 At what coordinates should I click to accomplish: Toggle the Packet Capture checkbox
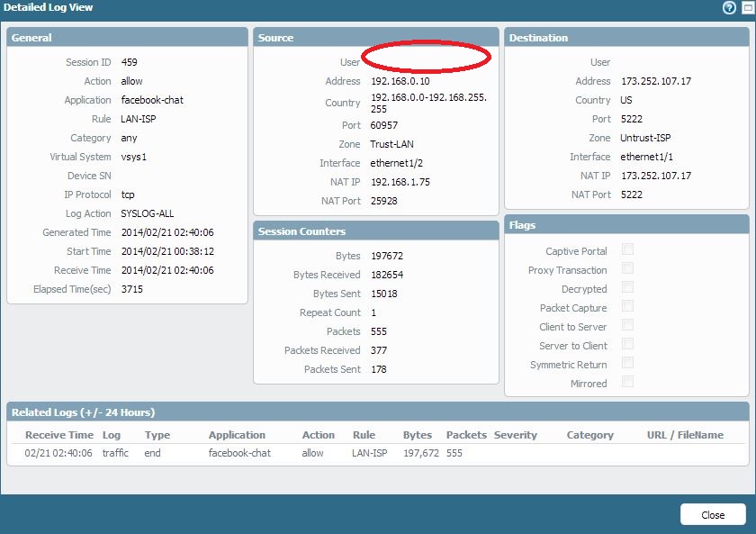(627, 306)
